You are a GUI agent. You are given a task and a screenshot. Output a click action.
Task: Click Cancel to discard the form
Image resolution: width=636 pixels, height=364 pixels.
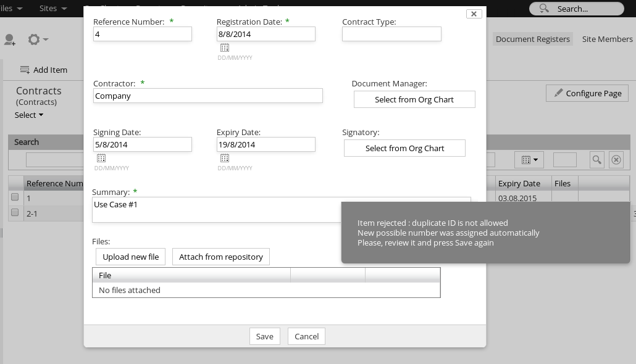click(x=306, y=336)
